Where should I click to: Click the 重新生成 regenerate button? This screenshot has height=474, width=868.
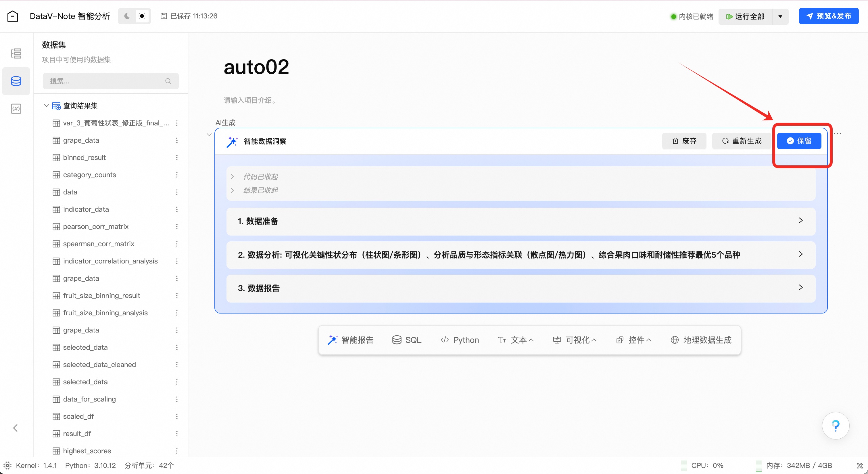[741, 141]
